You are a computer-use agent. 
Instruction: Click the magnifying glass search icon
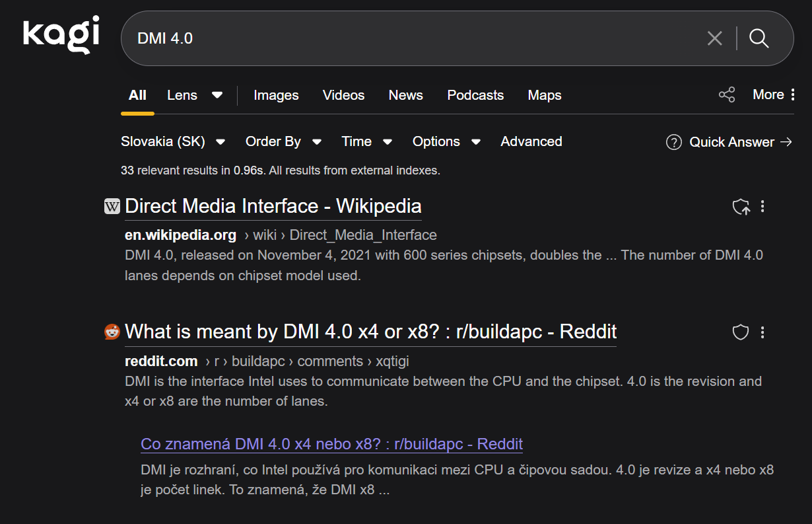click(759, 38)
